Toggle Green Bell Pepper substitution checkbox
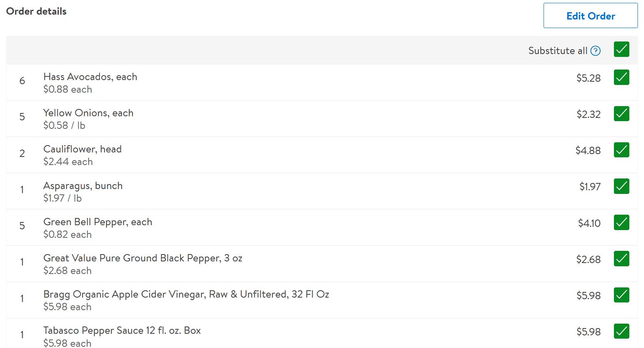The width and height of the screenshot is (644, 348). pos(622,222)
